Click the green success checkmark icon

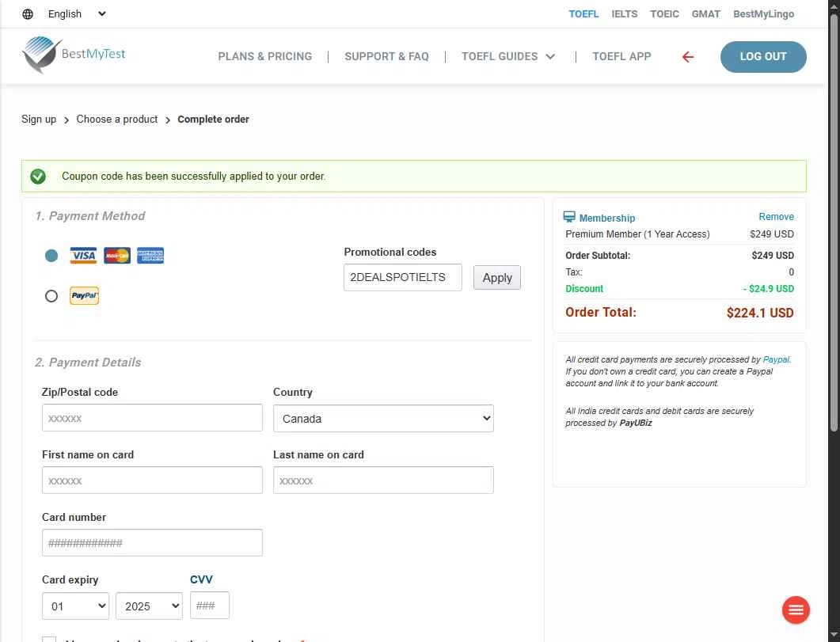[x=37, y=177]
